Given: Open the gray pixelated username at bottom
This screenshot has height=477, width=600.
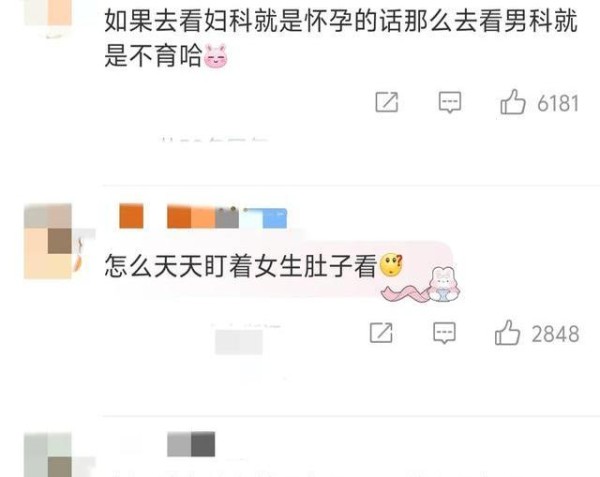Looking at the screenshot, I should pos(191,444).
